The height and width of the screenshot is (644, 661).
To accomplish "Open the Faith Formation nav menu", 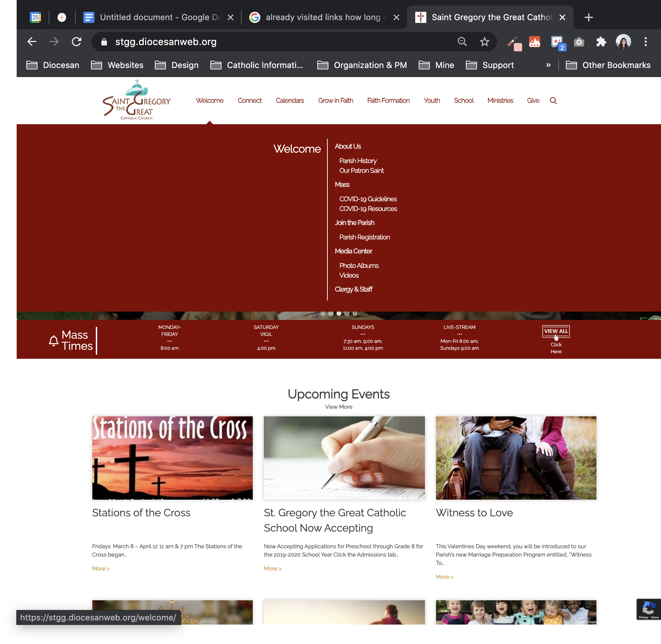I will (x=388, y=101).
